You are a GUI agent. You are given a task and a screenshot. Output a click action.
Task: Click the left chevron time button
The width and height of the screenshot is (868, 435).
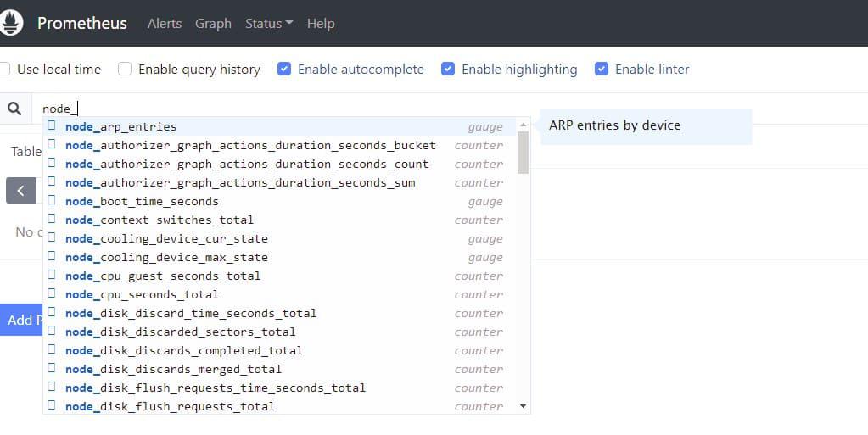[x=20, y=191]
